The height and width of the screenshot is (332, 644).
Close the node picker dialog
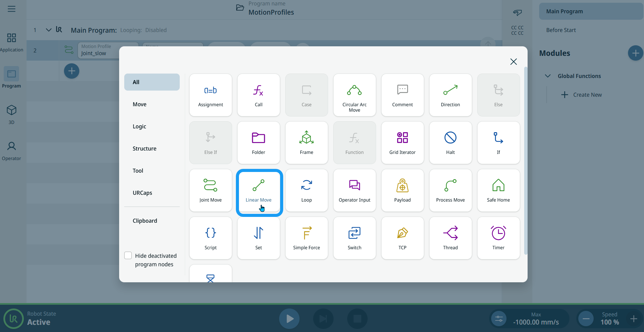pyautogui.click(x=513, y=61)
